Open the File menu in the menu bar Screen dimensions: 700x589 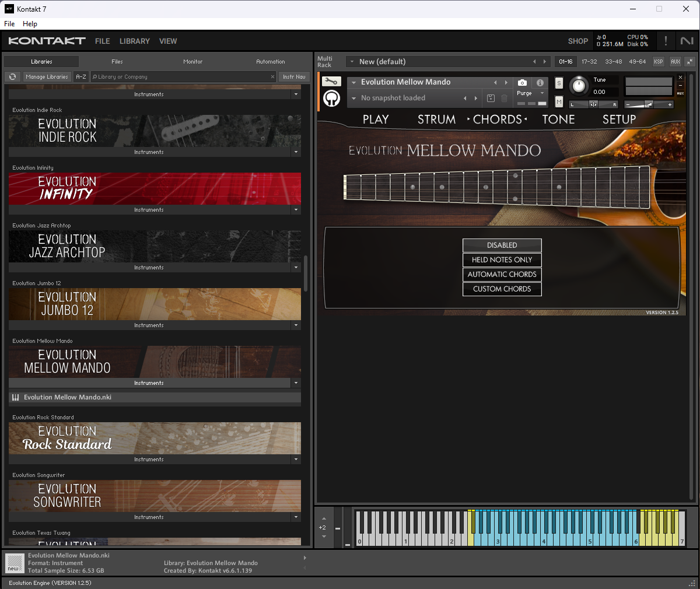(x=9, y=24)
